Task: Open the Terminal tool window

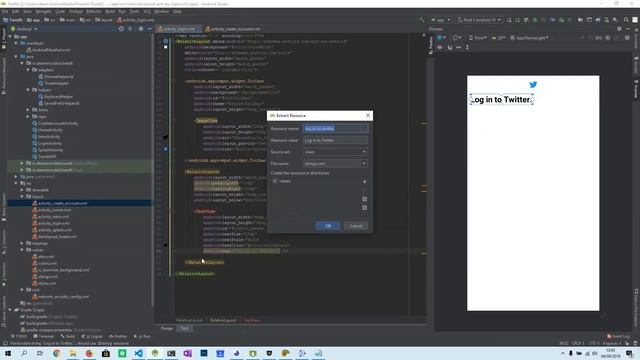Action: 44,336
